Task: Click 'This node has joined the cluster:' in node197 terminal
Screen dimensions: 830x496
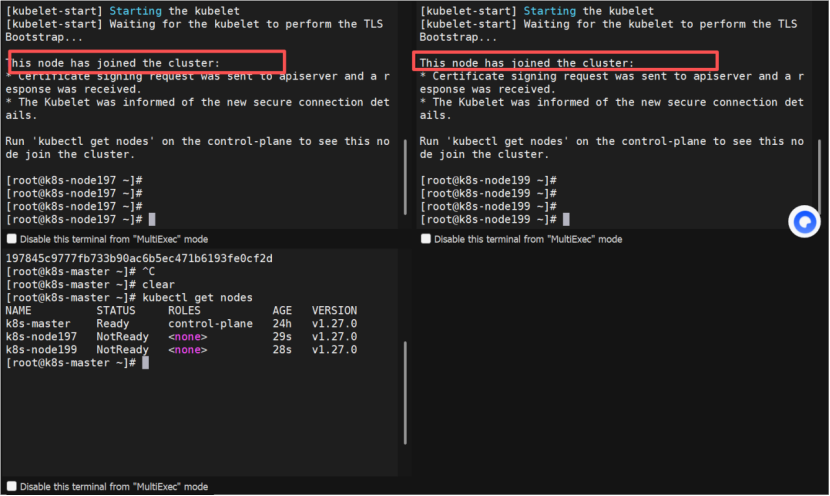Action: [113, 62]
